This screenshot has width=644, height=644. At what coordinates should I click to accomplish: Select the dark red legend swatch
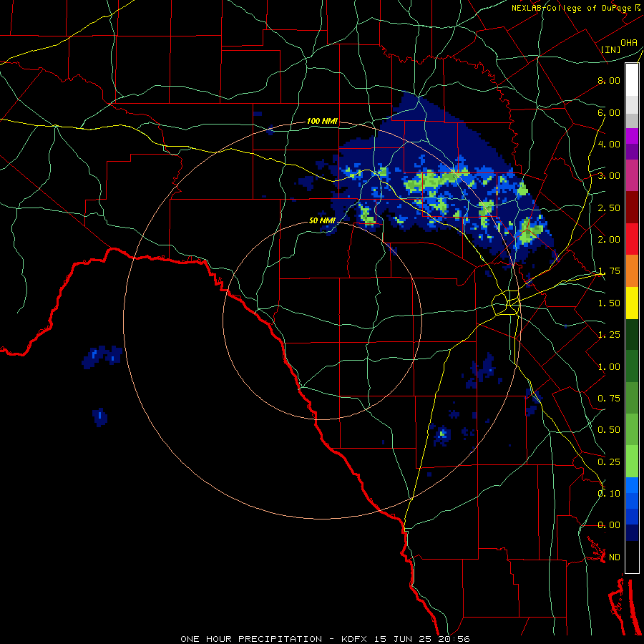click(x=632, y=208)
